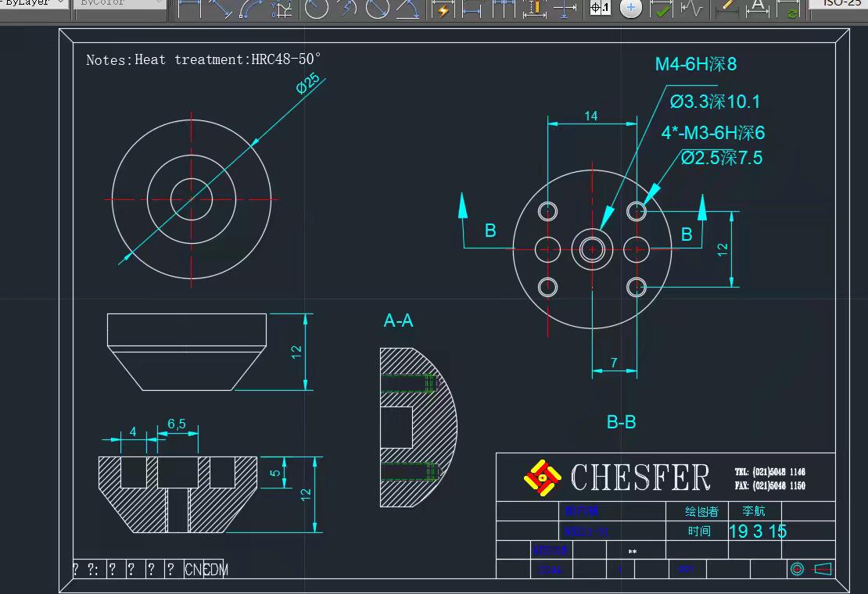Activate the Angular dimension tool

tap(407, 9)
